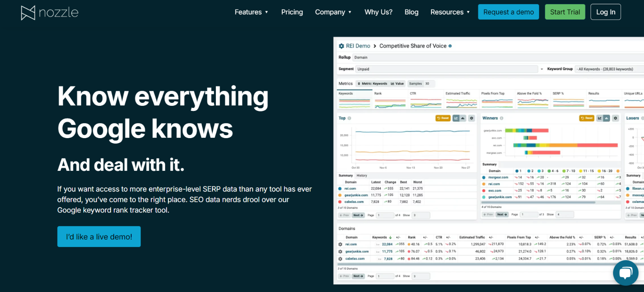
Task: Click the Start Trial button
Action: click(565, 12)
